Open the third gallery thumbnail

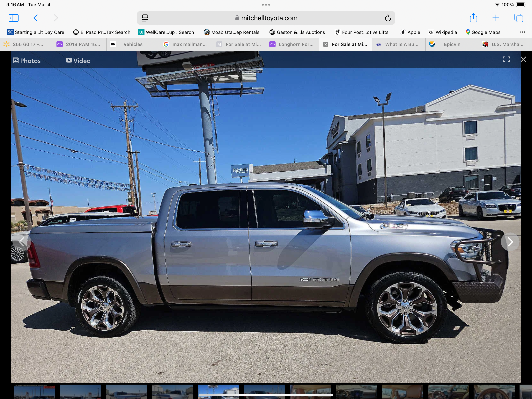(x=127, y=392)
